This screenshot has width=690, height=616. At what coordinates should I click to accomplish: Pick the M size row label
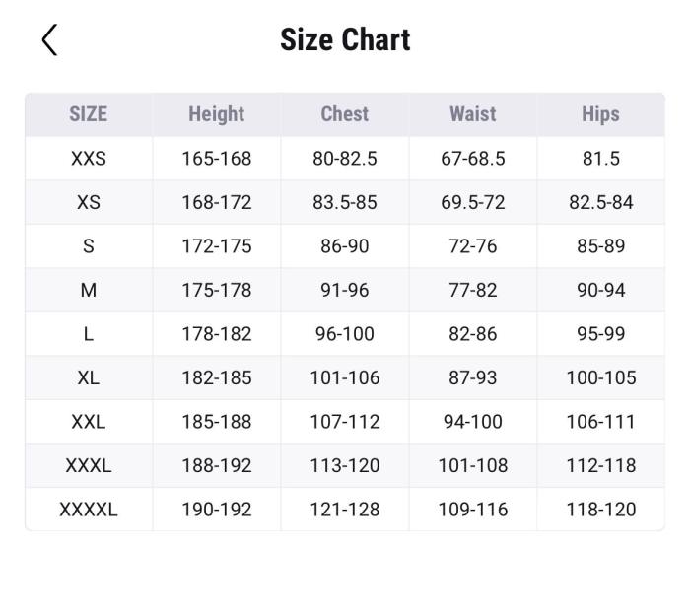89,290
